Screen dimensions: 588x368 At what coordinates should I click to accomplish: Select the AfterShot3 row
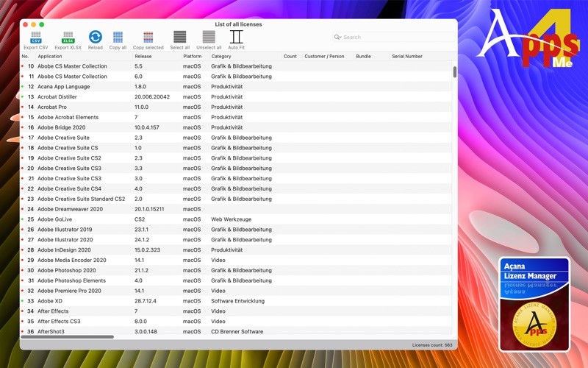tap(236, 330)
